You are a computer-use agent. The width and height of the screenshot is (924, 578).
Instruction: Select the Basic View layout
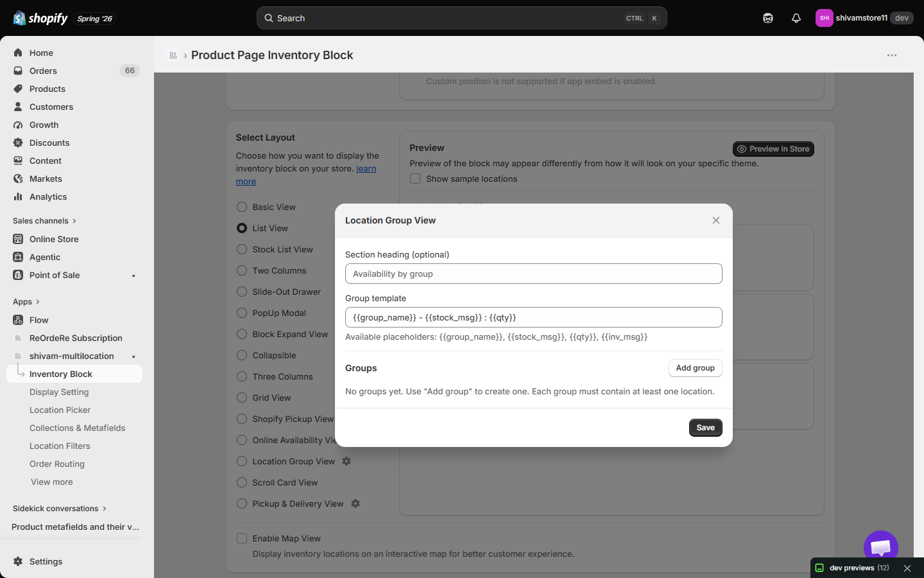click(x=242, y=207)
